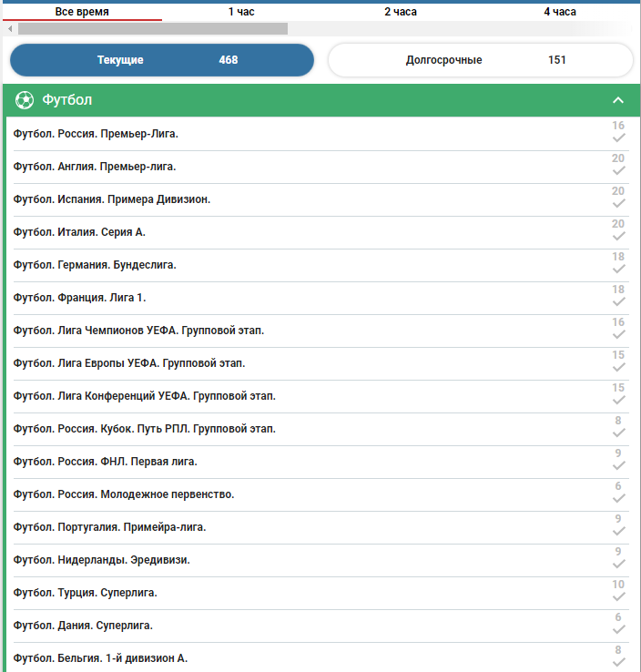The height and width of the screenshot is (672, 641).
Task: Open Футбол. Испания. Примера Дивизион.
Action: (112, 199)
